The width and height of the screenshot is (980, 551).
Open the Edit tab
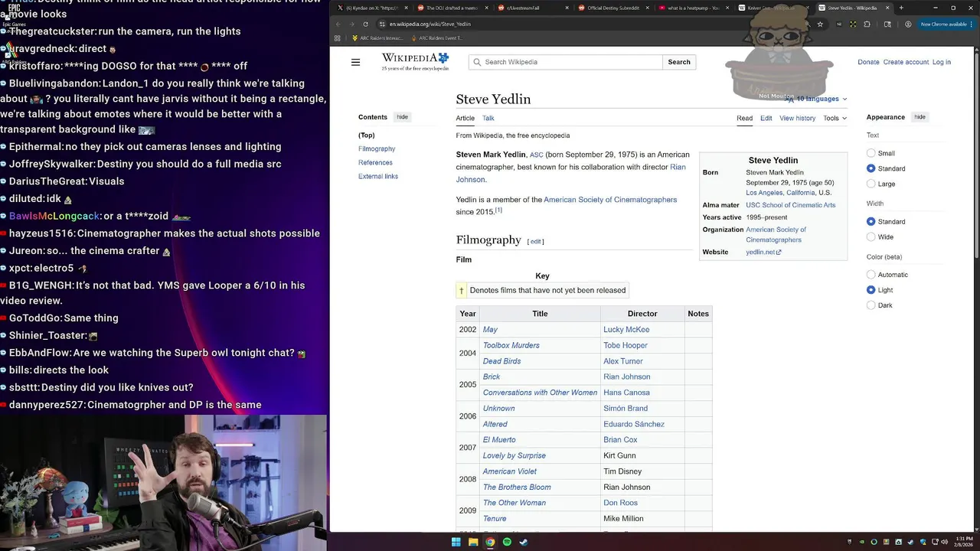[x=766, y=118]
